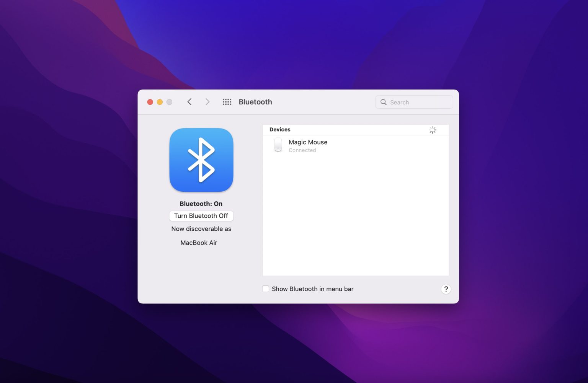Click the Devices panel header

tap(280, 129)
